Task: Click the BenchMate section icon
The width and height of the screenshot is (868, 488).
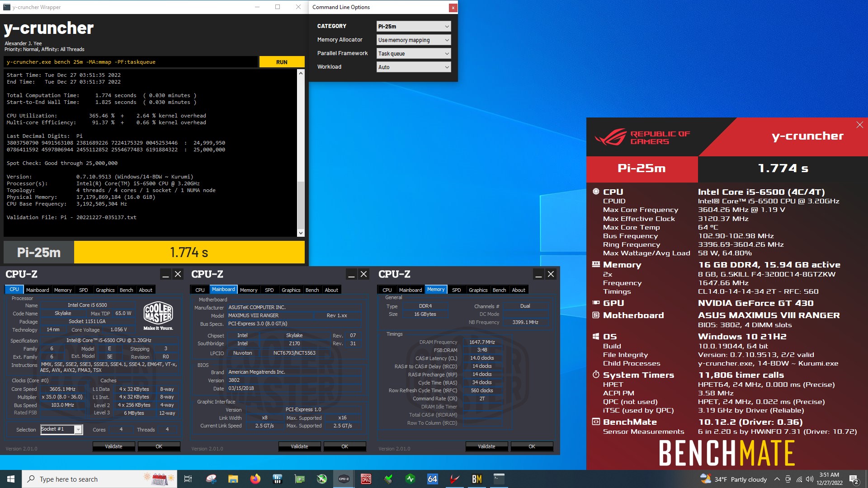Action: coord(596,422)
